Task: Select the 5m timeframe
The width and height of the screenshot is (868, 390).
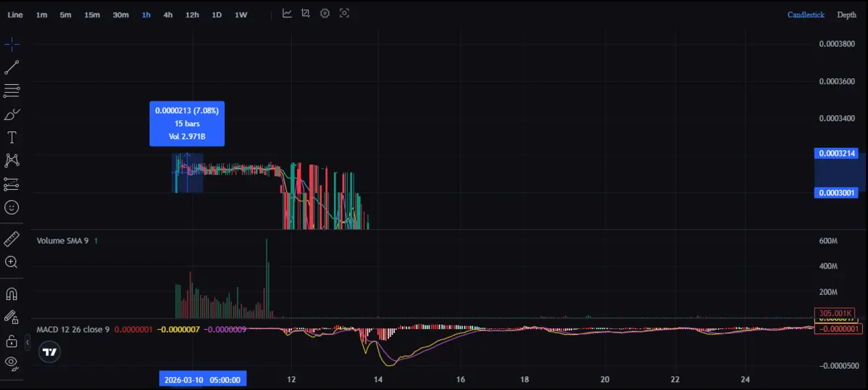Action: (x=65, y=15)
